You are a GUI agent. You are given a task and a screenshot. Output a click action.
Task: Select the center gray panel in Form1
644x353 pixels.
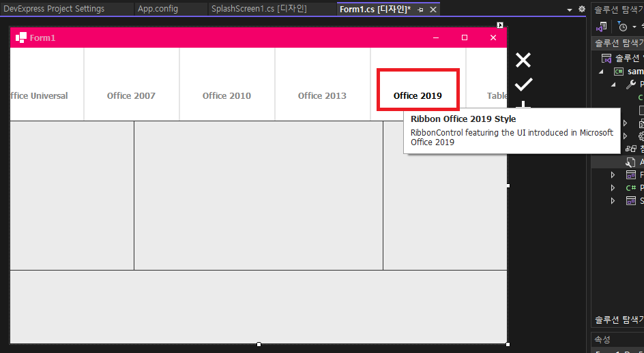(259, 196)
